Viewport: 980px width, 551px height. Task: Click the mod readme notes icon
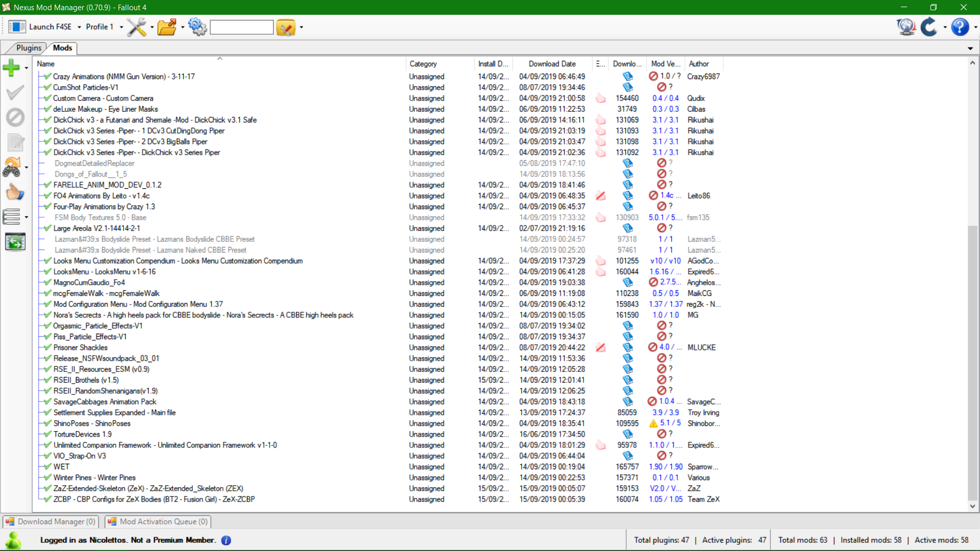pyautogui.click(x=15, y=142)
